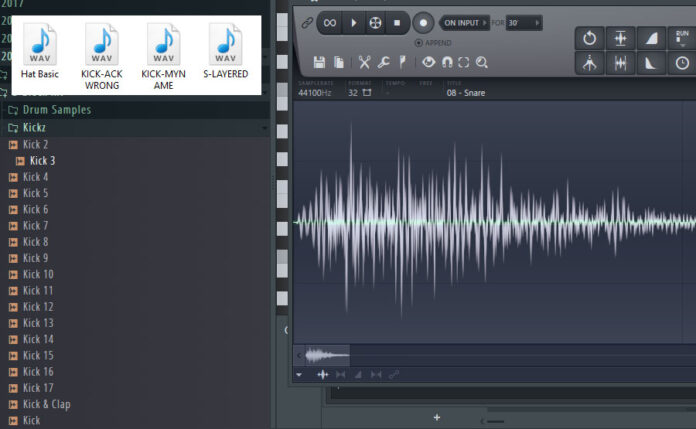Click the clock icon button
Image resolution: width=696 pixels, height=429 pixels.
[x=682, y=63]
